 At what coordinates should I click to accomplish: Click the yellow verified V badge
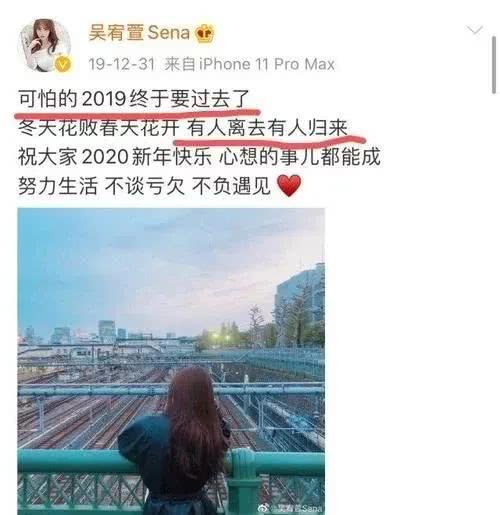pos(63,64)
